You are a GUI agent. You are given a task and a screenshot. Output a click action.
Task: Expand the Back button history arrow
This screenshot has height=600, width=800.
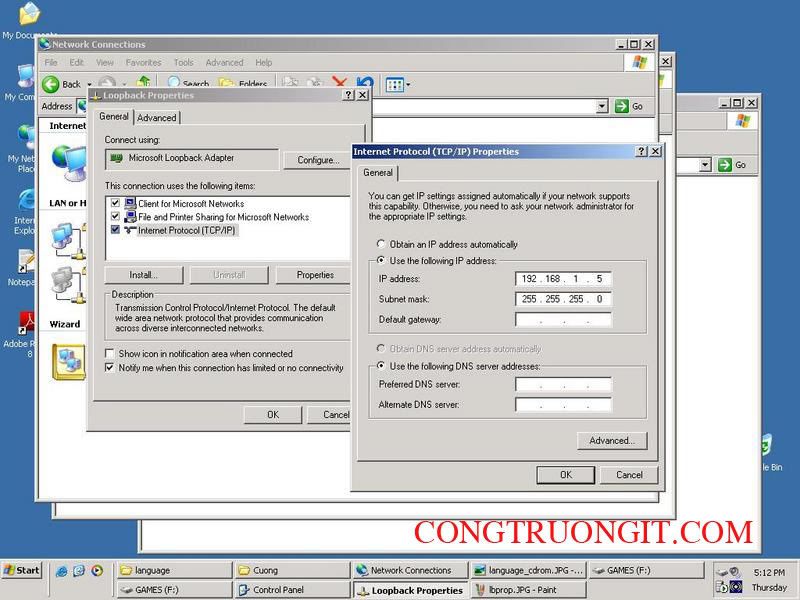coord(89,85)
